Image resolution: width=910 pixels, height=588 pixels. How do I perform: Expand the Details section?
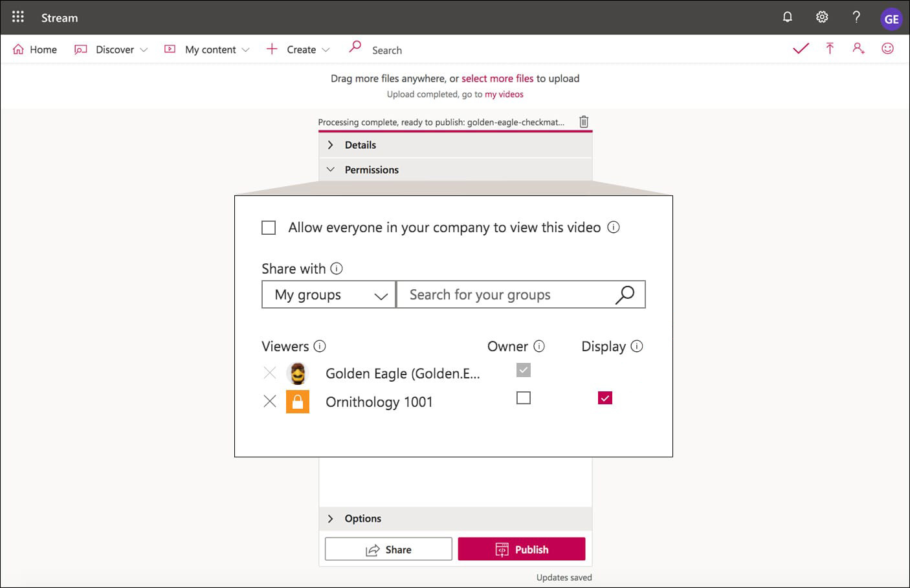pyautogui.click(x=360, y=145)
